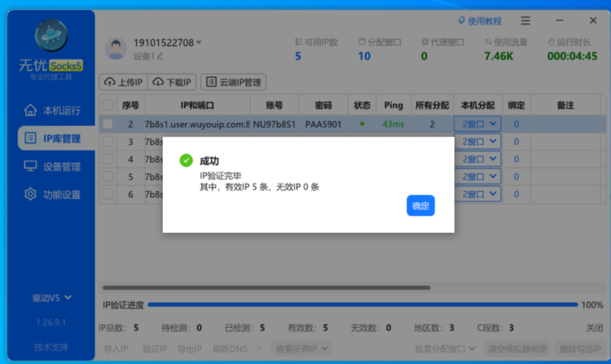Image resolution: width=611 pixels, height=364 pixels.
Task: Go to 功能设置 sidebar tab
Action: point(52,195)
